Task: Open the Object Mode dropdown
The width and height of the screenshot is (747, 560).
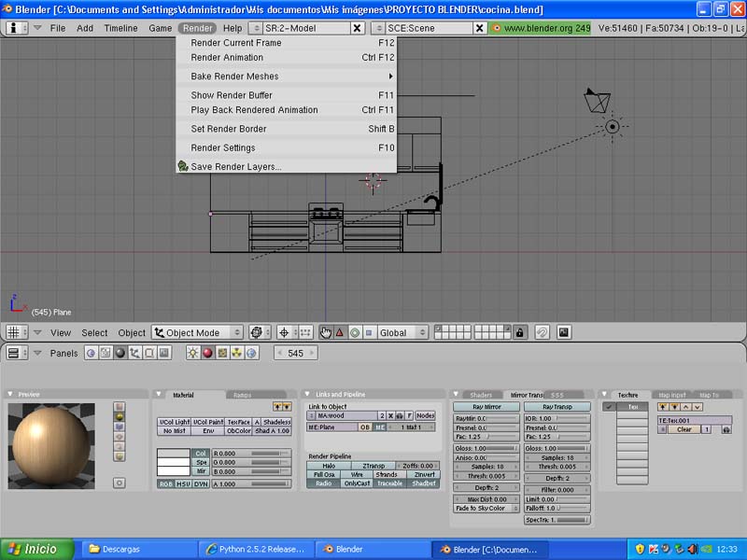Action: (198, 332)
